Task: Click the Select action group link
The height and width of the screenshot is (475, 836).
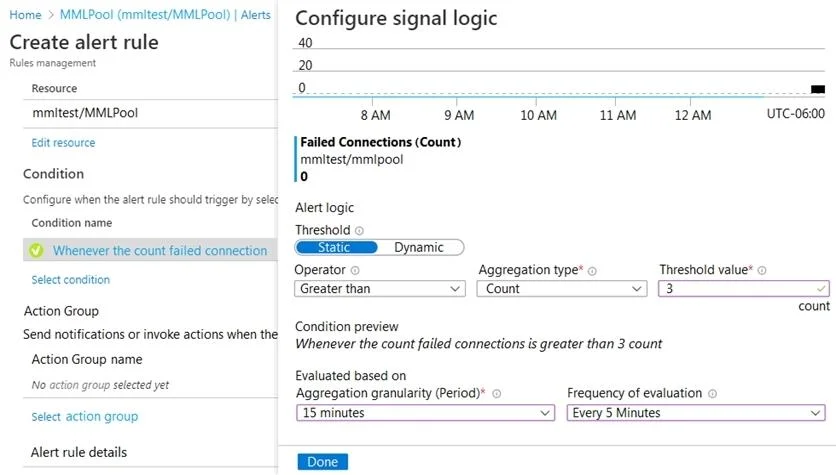Action: [85, 417]
